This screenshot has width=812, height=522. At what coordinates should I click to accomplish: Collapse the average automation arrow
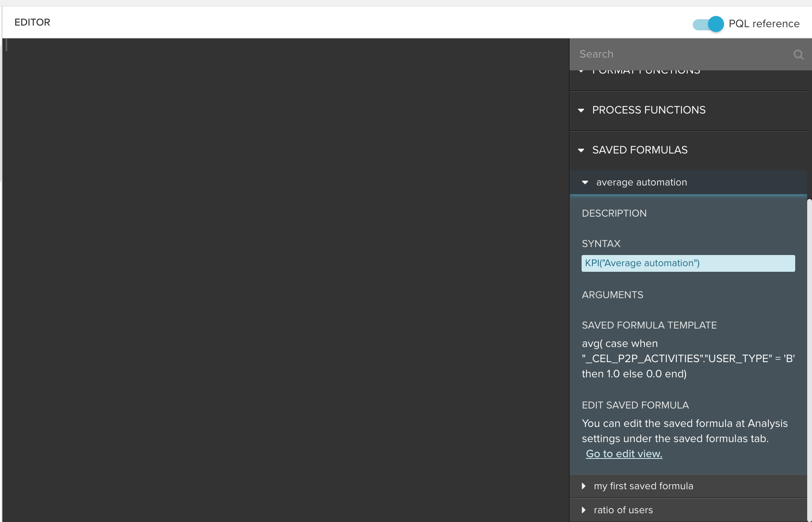click(x=585, y=182)
